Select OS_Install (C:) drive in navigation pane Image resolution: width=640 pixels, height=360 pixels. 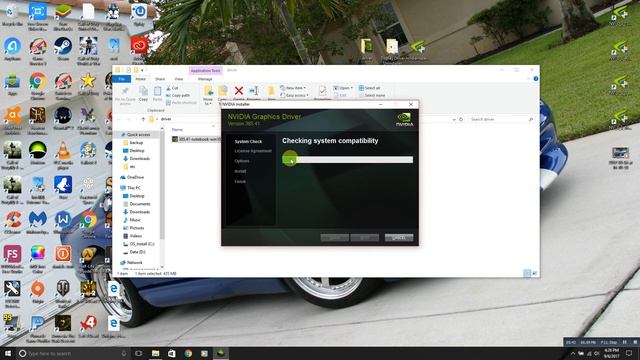139,244
